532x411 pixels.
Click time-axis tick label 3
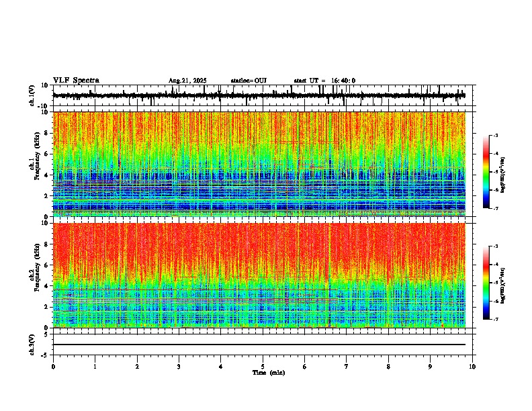coord(179,367)
